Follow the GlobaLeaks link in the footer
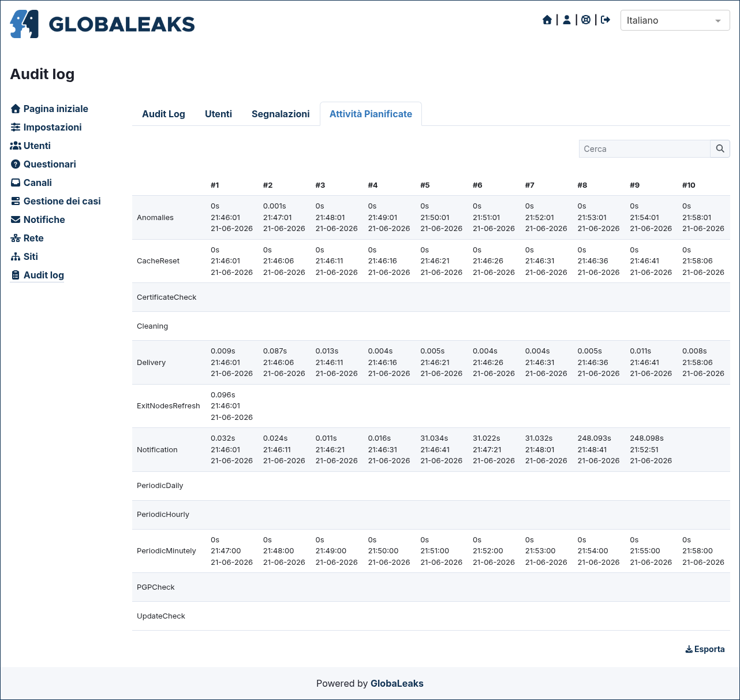The height and width of the screenshot is (700, 740). pos(397,683)
